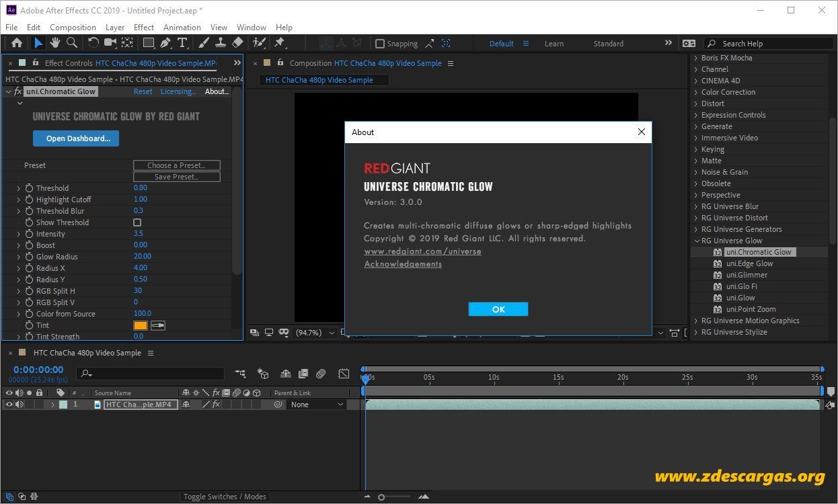Toggle the lock on Composition panel tab
The image size is (838, 504).
click(280, 62)
